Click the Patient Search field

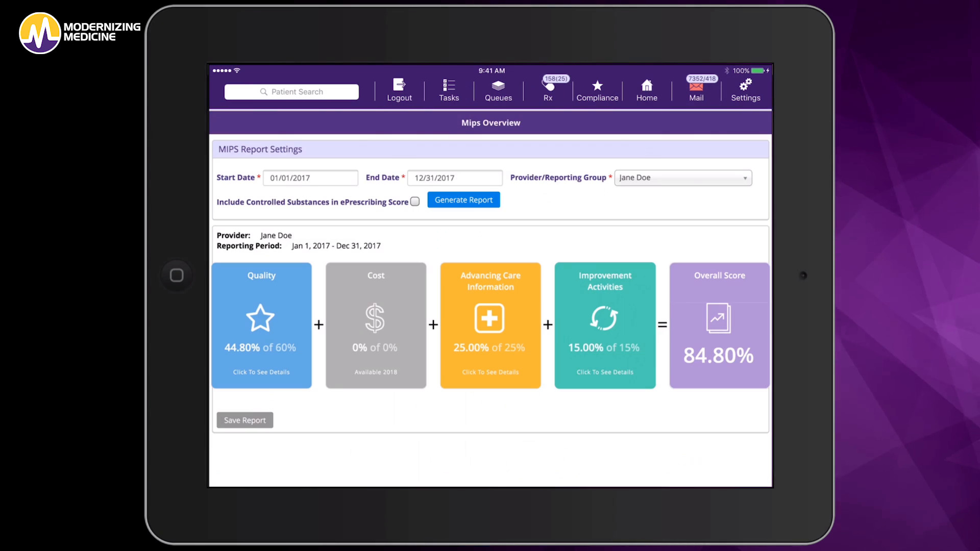tap(291, 92)
